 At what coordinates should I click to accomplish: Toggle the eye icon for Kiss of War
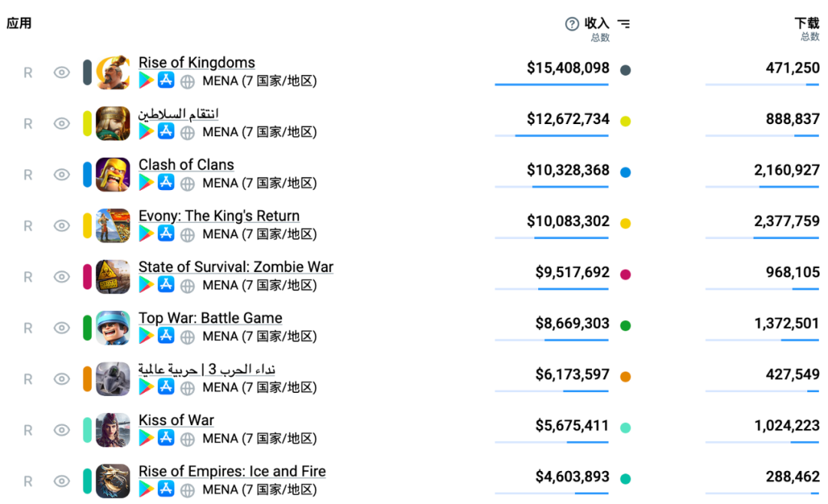61,430
